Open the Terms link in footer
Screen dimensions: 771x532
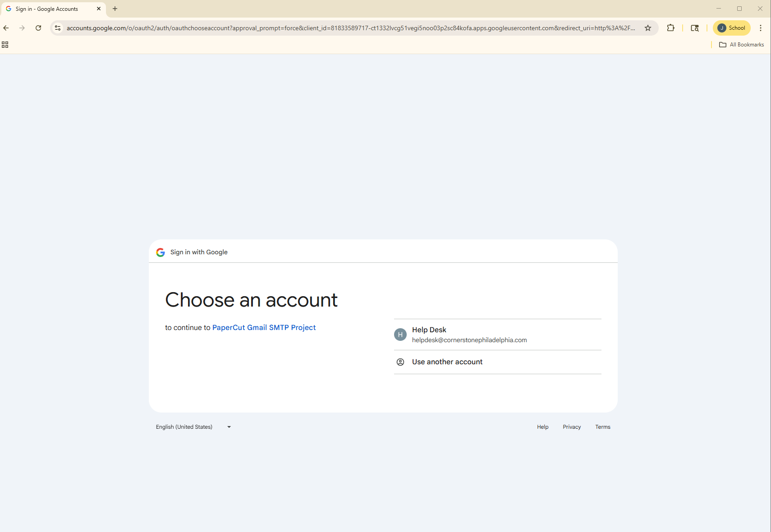coord(602,427)
